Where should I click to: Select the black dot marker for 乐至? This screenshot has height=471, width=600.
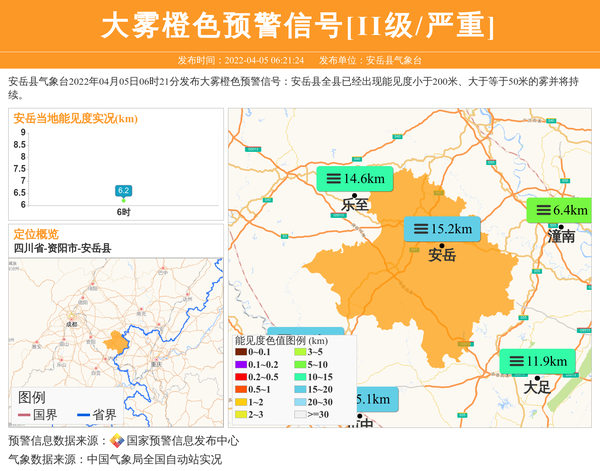[x=354, y=195]
